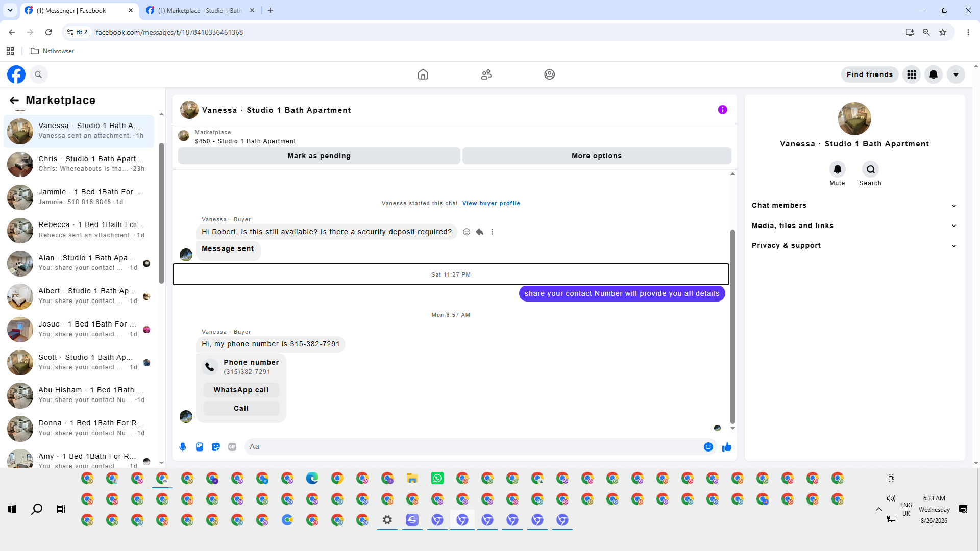Image resolution: width=980 pixels, height=551 pixels.
Task: Open the account dropdown arrow
Action: click(x=956, y=74)
